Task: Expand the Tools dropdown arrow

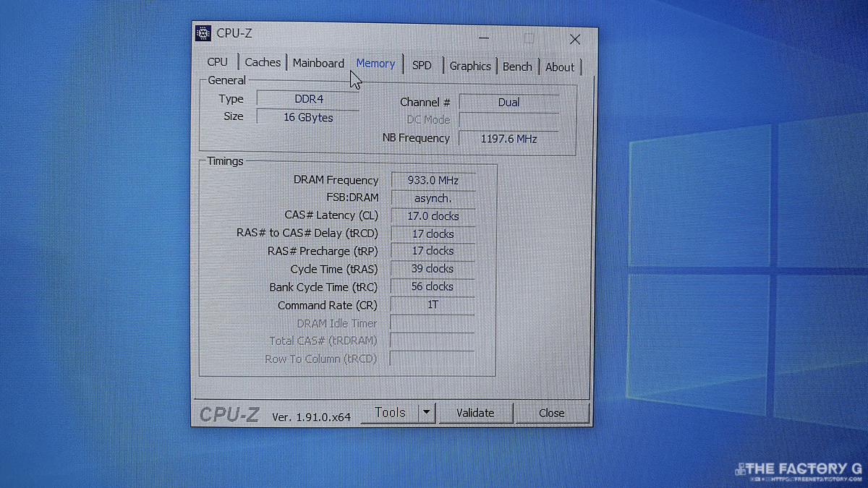Action: (x=427, y=413)
